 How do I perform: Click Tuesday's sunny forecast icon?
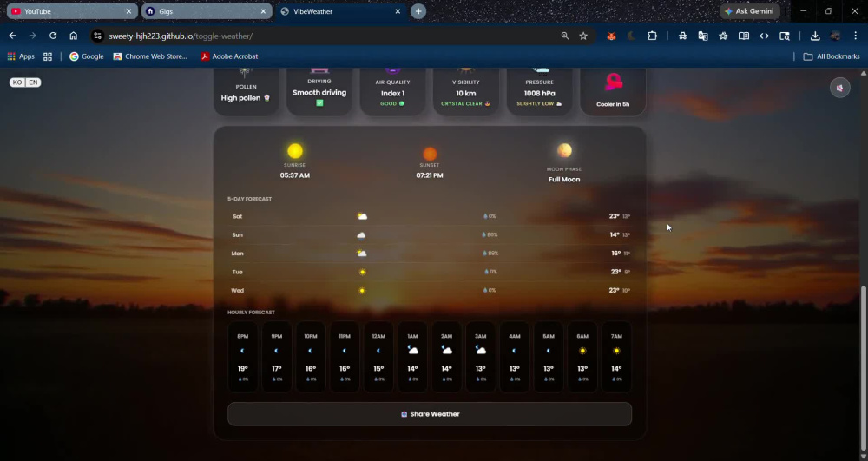click(363, 273)
